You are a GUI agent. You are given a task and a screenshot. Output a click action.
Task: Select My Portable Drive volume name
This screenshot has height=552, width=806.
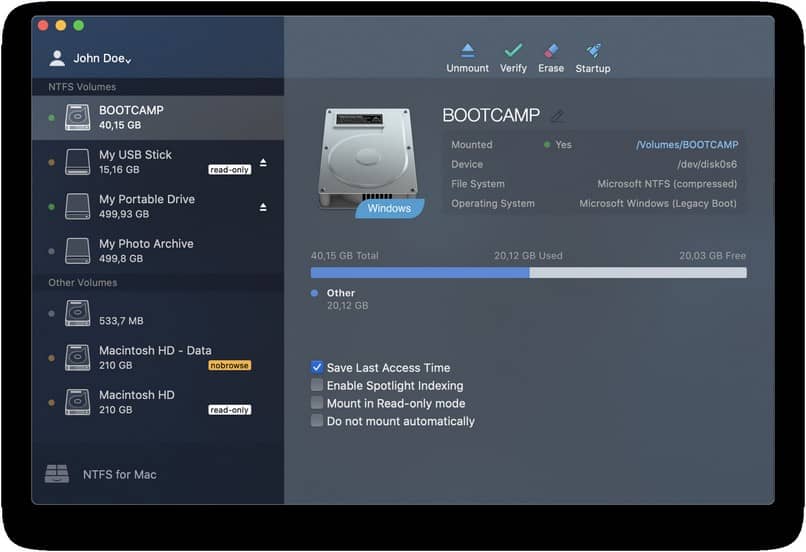pos(147,199)
